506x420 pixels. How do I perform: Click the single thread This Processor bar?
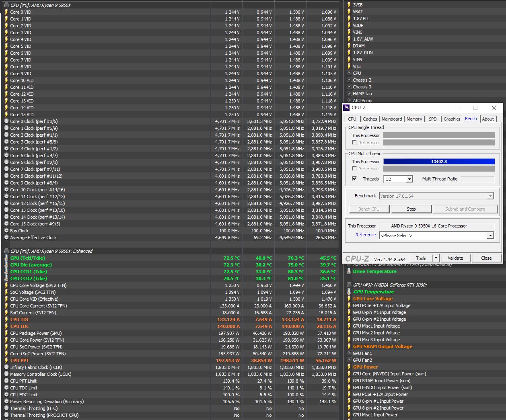(439, 135)
